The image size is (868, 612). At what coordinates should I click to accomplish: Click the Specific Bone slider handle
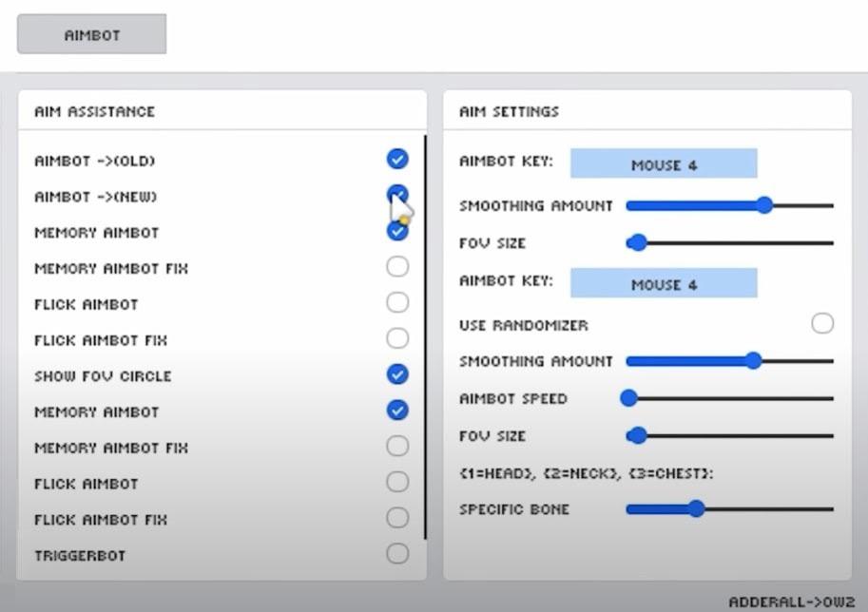point(696,509)
